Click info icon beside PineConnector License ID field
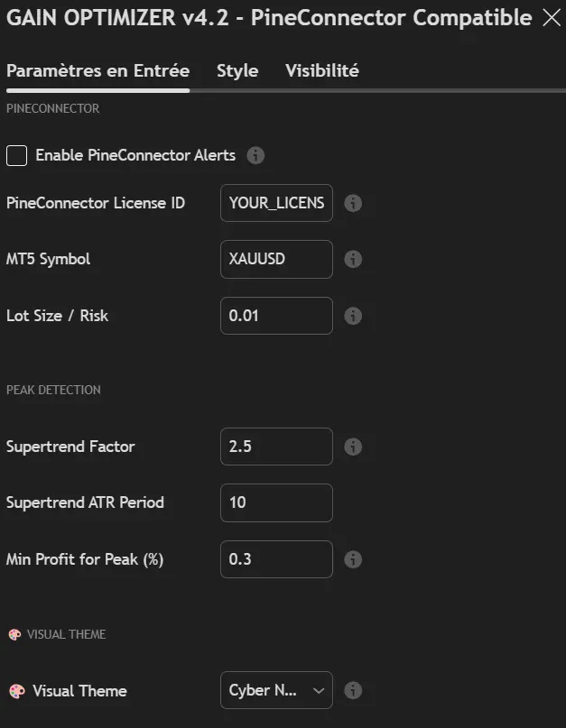The height and width of the screenshot is (728, 566). [354, 203]
